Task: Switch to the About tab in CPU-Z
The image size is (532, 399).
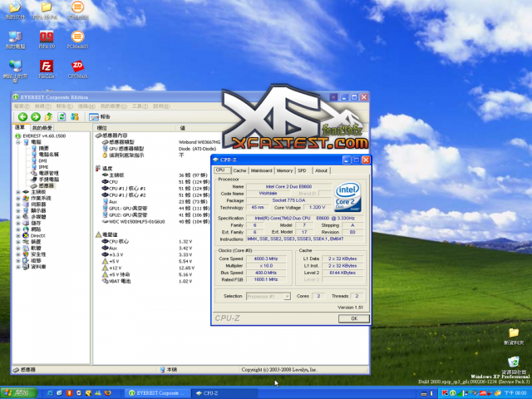Action: click(321, 170)
